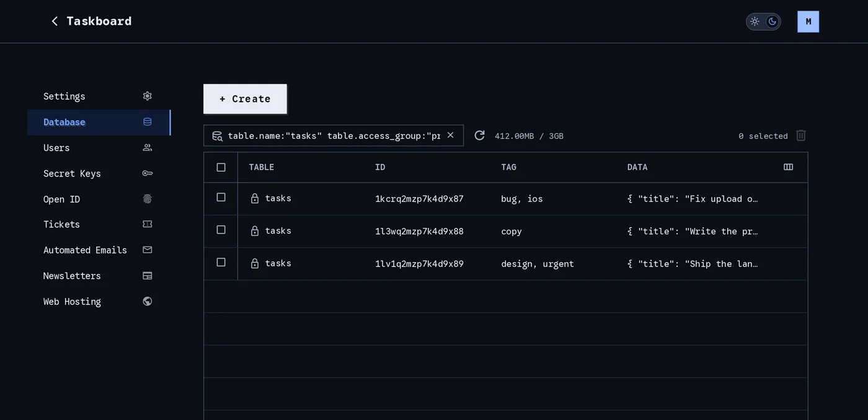Click the Tickets ticket icon
The image size is (868, 420).
147,224
